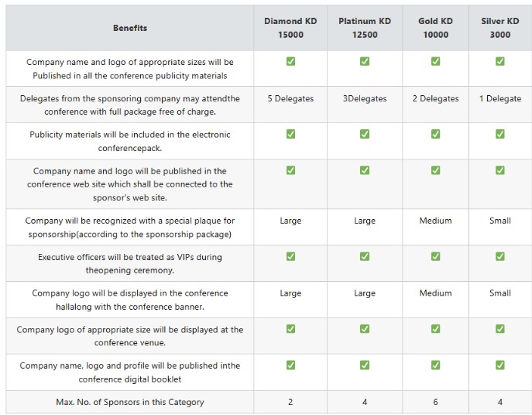The image size is (532, 415).
Task: Select the Platinum KD 12500 column header
Action: 365,28
